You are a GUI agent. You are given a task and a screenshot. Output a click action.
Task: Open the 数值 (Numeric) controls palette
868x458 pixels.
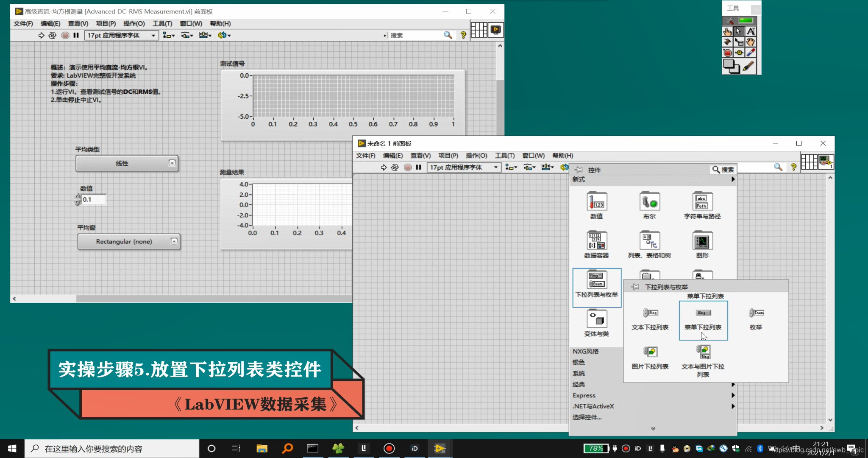(597, 206)
